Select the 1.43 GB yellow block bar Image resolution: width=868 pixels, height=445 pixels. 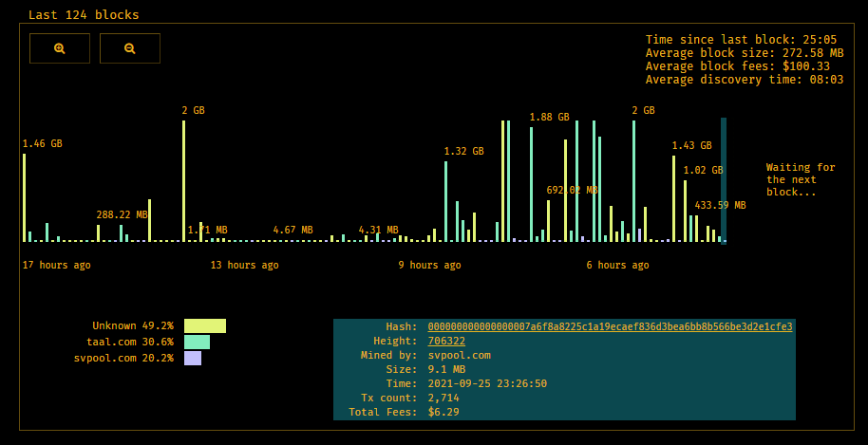pos(673,199)
